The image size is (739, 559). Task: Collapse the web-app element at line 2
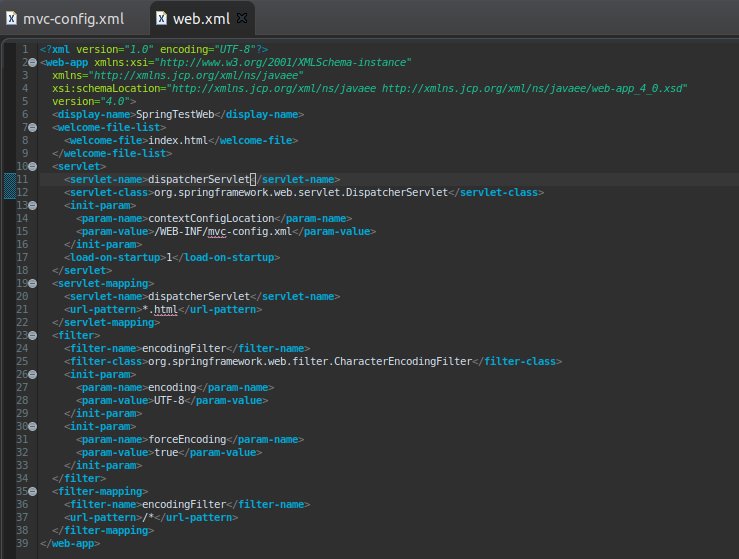pos(33,62)
